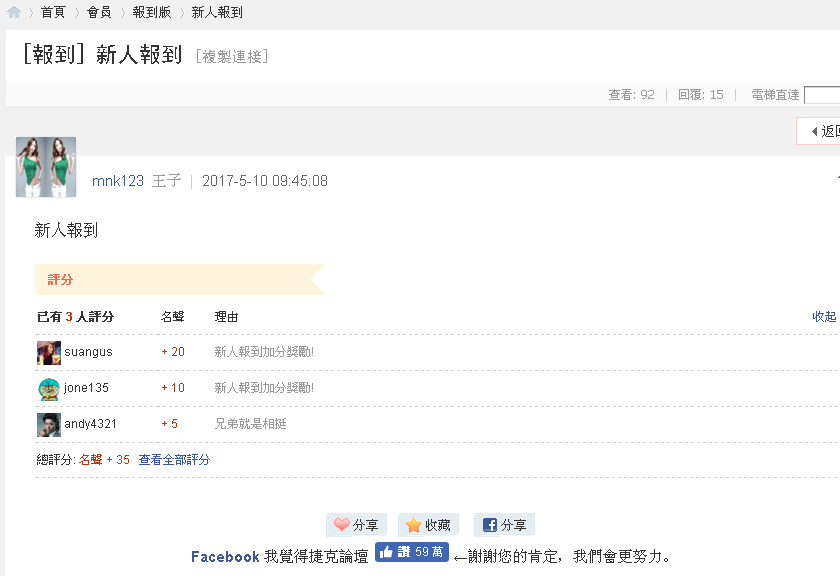The width and height of the screenshot is (840, 576).
Task: View all ratings via 查看全部評分
Action: click(x=174, y=460)
